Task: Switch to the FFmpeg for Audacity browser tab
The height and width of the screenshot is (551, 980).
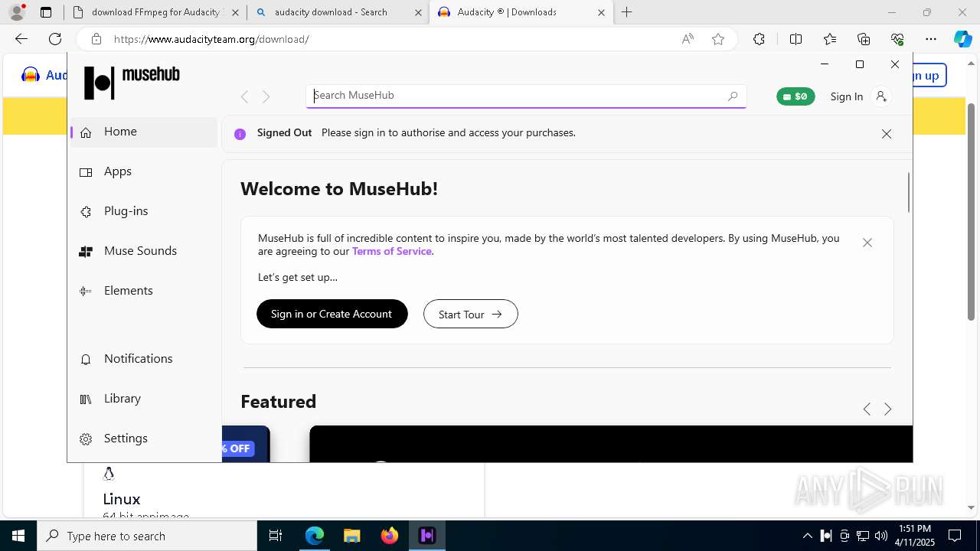Action: [155, 12]
